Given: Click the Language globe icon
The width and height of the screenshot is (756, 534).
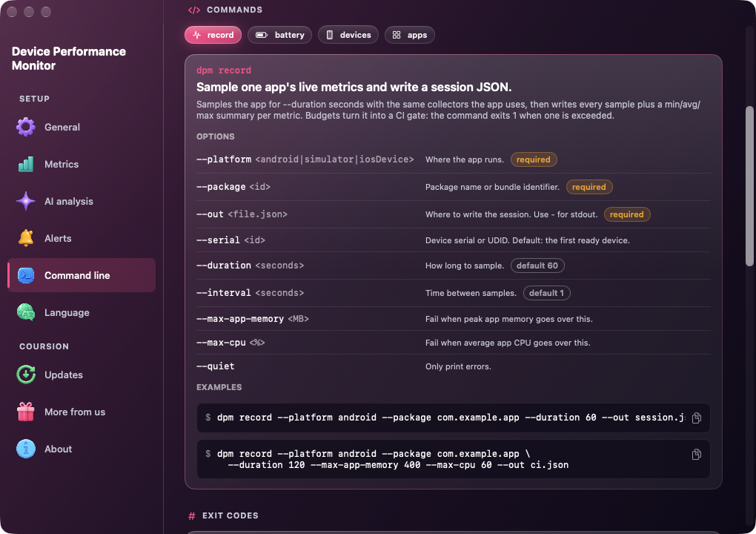Looking at the screenshot, I should click(x=26, y=312).
